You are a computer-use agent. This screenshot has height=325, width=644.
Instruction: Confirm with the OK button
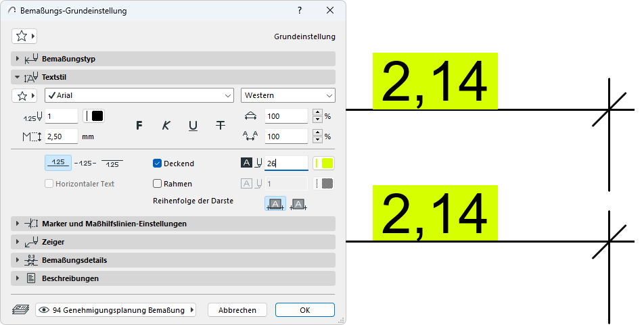tap(304, 310)
